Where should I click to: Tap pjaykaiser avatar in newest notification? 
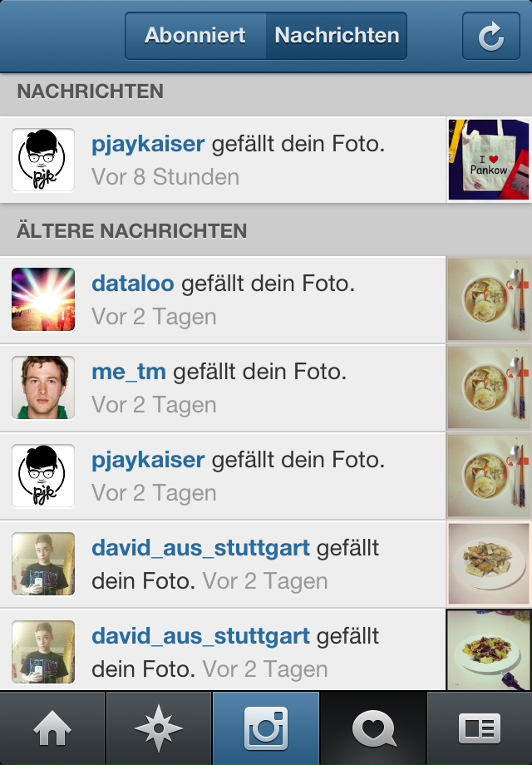click(43, 160)
